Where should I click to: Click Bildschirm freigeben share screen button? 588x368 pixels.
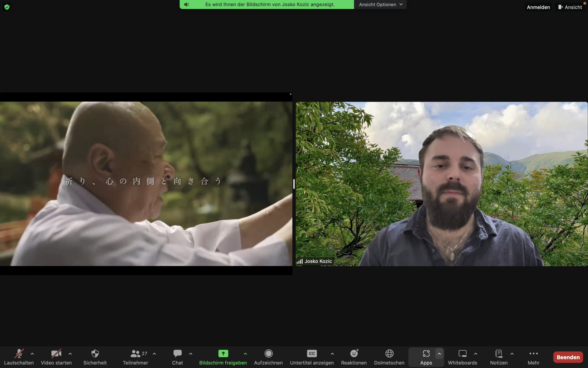pos(223,357)
